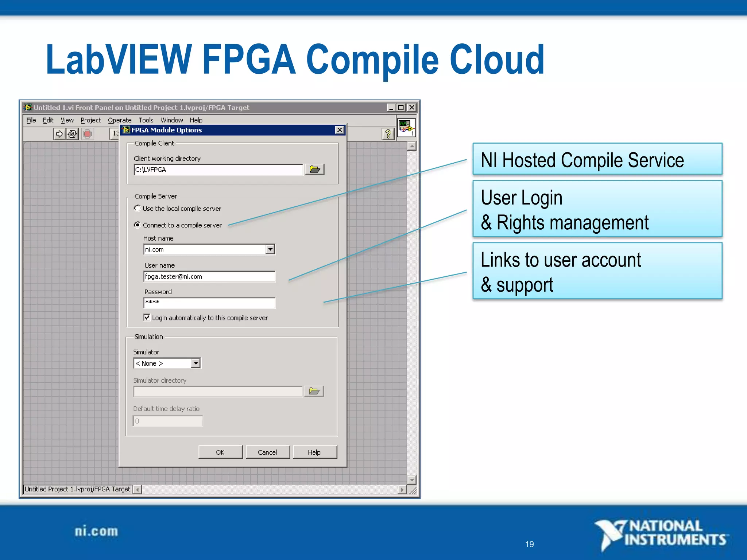Open the View menu

point(67,120)
